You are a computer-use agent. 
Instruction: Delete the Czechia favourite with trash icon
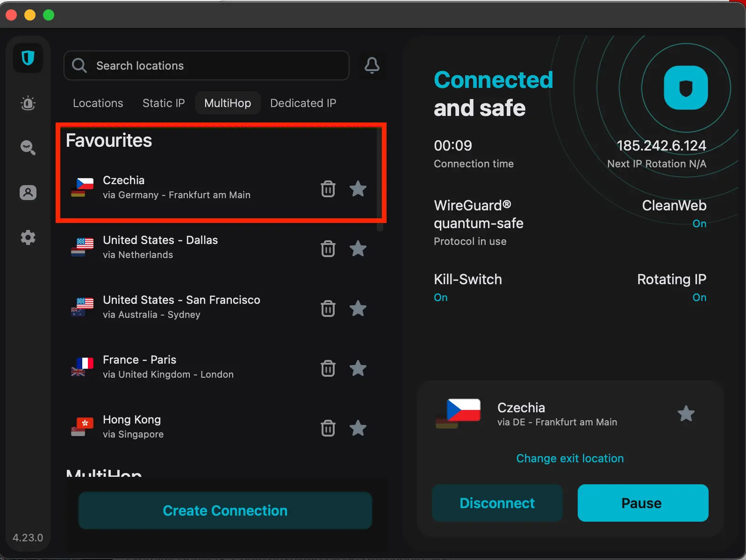(328, 189)
